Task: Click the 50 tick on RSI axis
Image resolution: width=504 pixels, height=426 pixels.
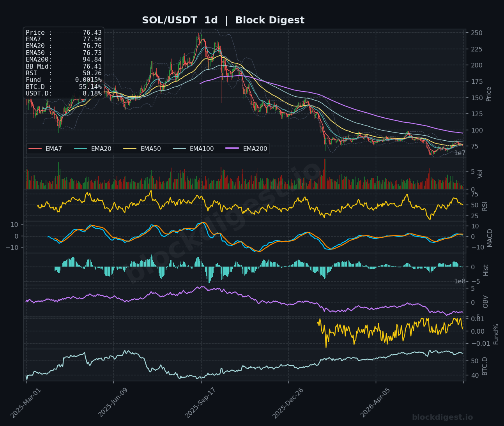Action: pyautogui.click(x=475, y=205)
